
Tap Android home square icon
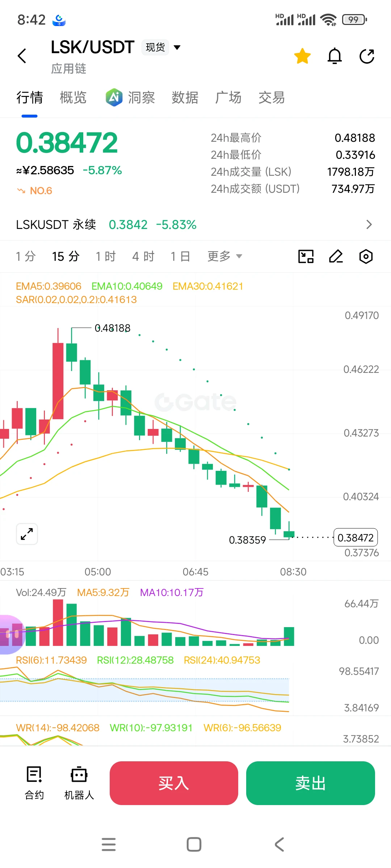[194, 844]
